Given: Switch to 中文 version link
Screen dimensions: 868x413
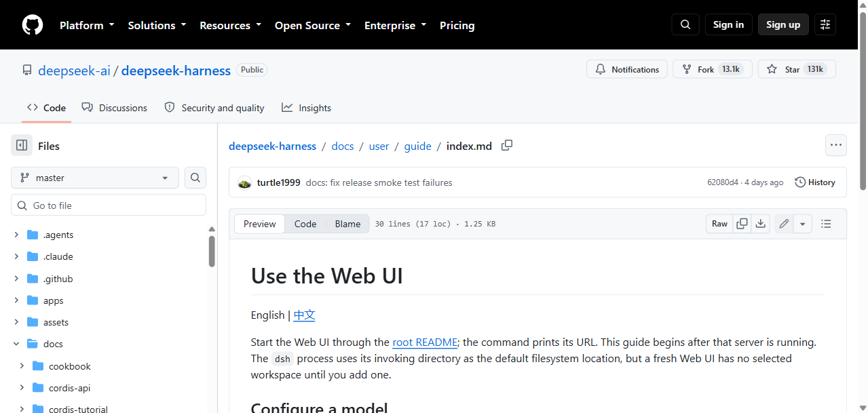Looking at the screenshot, I should point(305,315).
